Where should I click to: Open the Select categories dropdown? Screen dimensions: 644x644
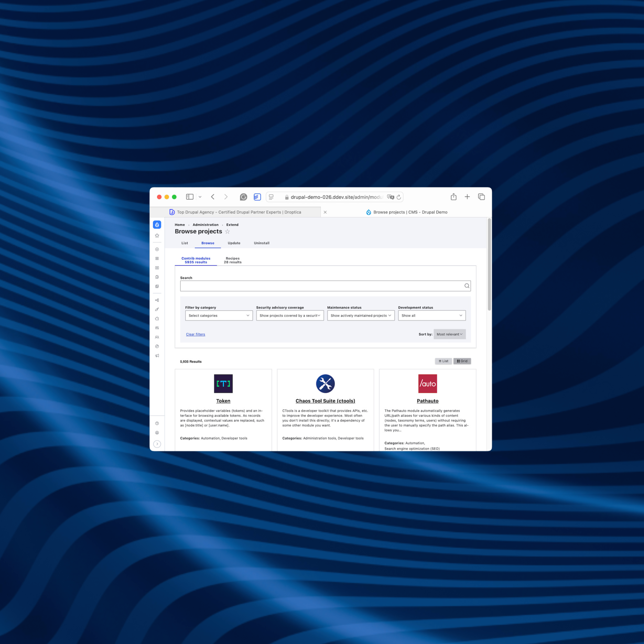pyautogui.click(x=219, y=315)
